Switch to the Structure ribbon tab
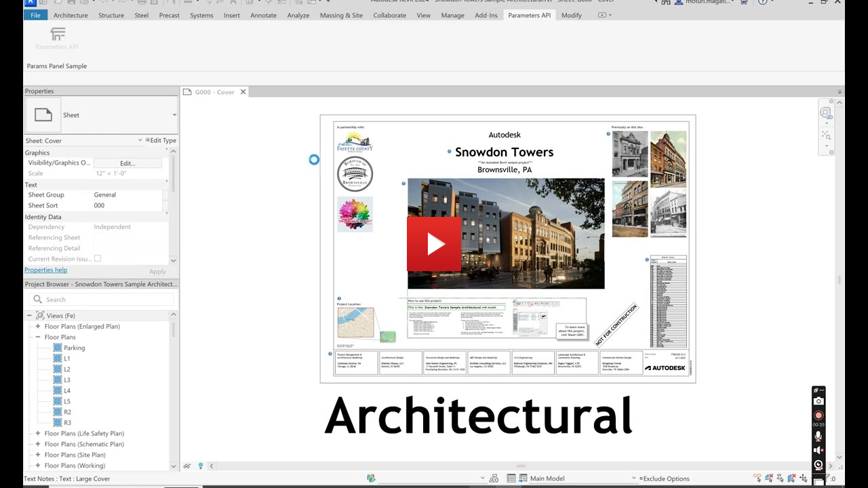This screenshot has width=868, height=488. [111, 15]
